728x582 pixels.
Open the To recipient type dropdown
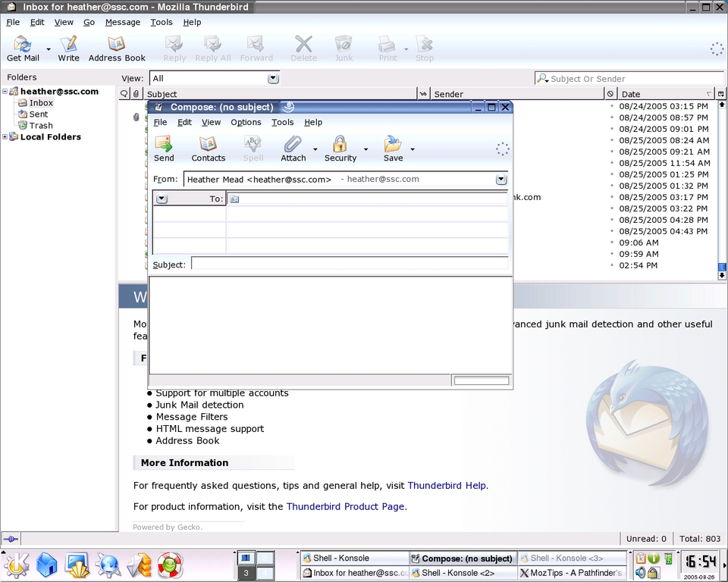click(162, 199)
